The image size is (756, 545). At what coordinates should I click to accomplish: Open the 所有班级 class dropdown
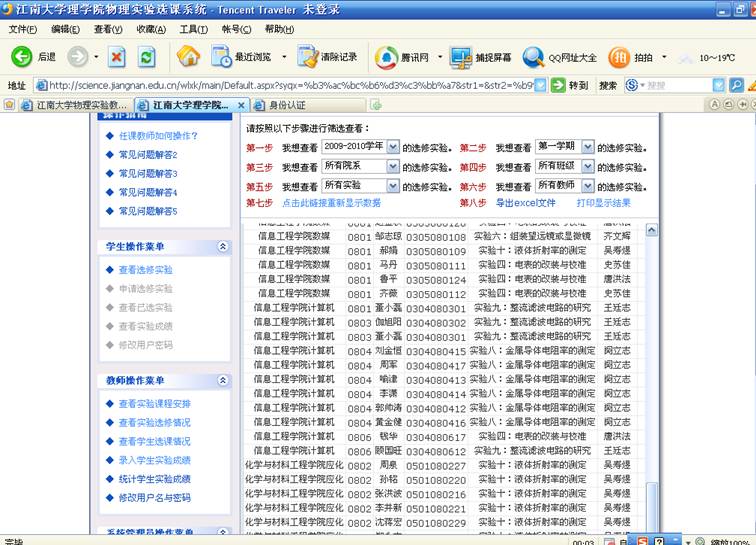click(587, 166)
